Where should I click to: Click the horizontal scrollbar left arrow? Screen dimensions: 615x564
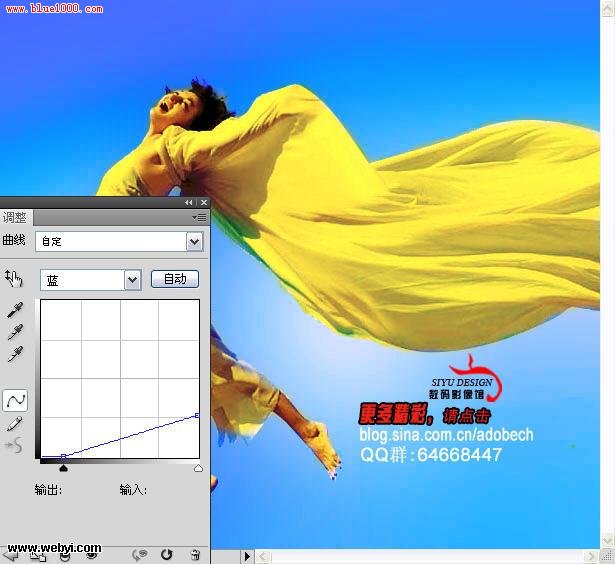click(263, 557)
